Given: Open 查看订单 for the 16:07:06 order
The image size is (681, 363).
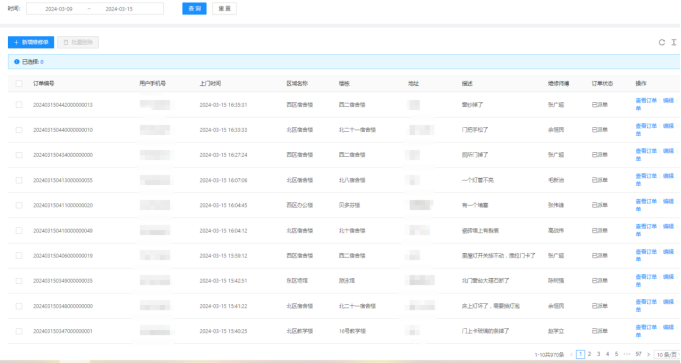Looking at the screenshot, I should [x=646, y=176].
